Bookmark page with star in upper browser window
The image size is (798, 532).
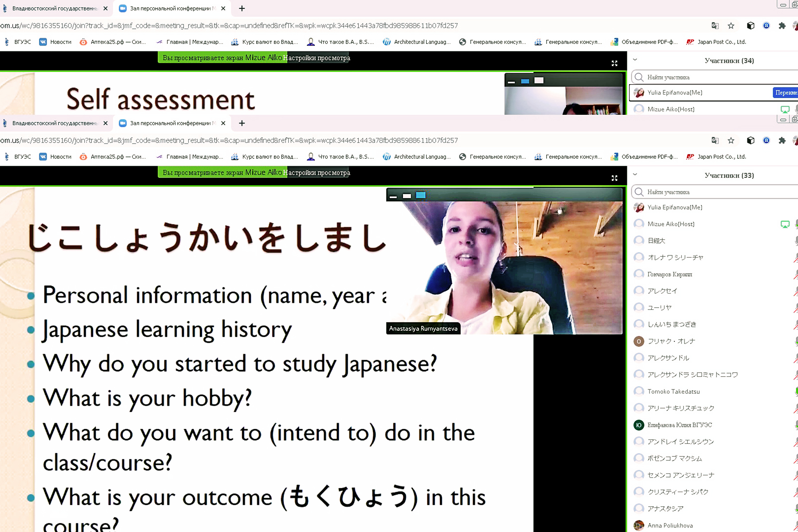(731, 26)
